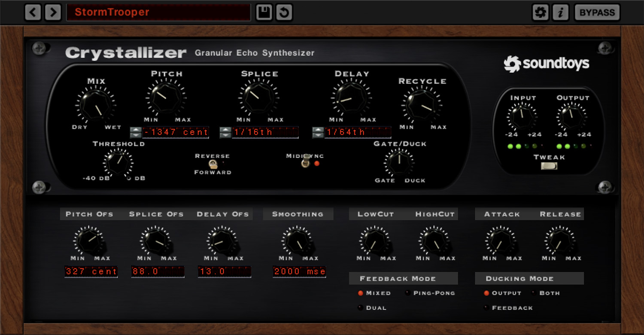Viewport: 644px width, 335px height.
Task: Select Both ducking mode
Action: point(546,293)
